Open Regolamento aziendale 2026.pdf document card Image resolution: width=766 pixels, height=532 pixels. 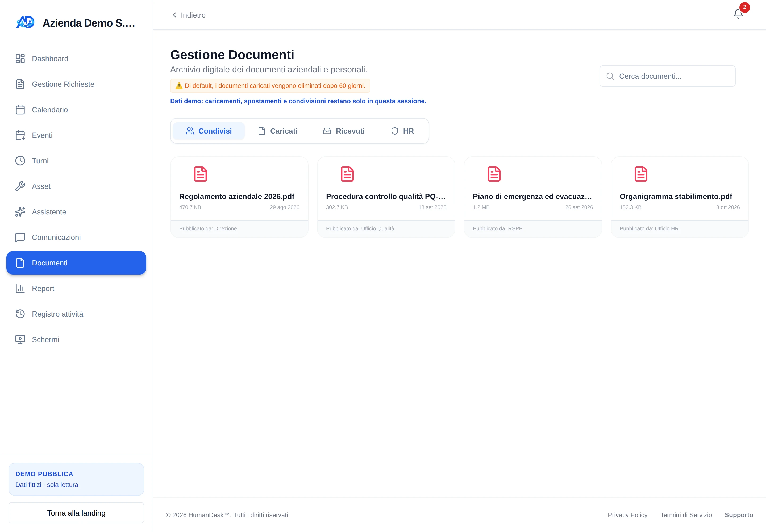(239, 197)
